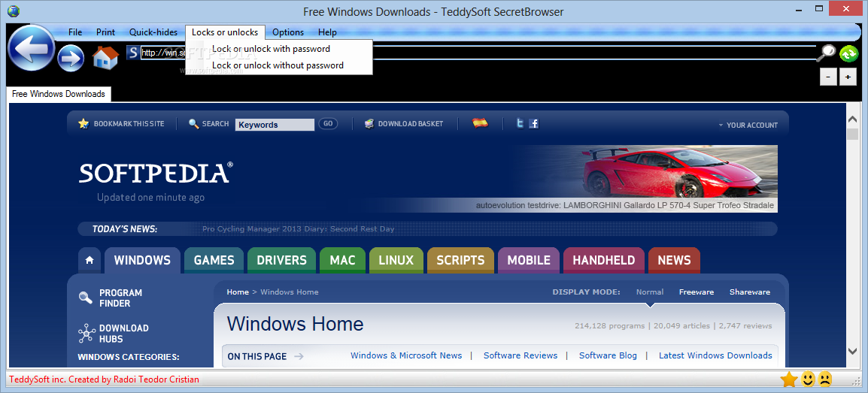The width and height of the screenshot is (868, 393).
Task: Click the Download Basket icon
Action: [370, 124]
